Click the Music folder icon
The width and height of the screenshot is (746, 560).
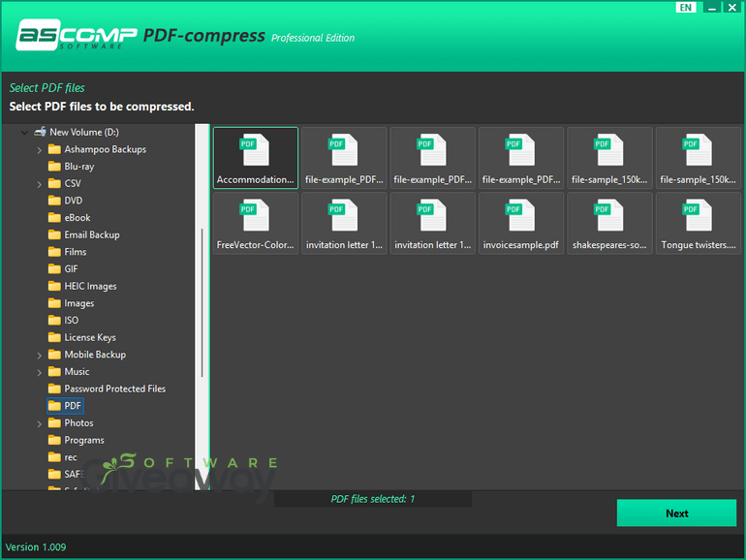[x=54, y=372]
